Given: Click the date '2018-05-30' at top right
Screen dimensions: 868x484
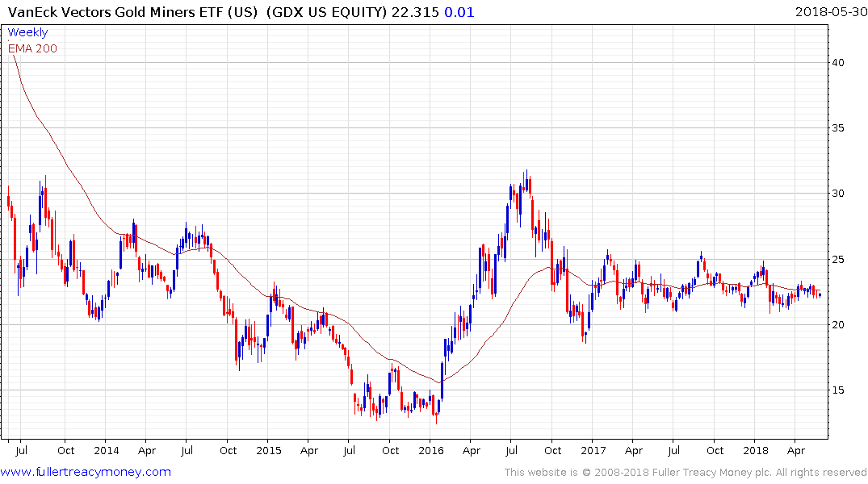Looking at the screenshot, I should click(831, 12).
